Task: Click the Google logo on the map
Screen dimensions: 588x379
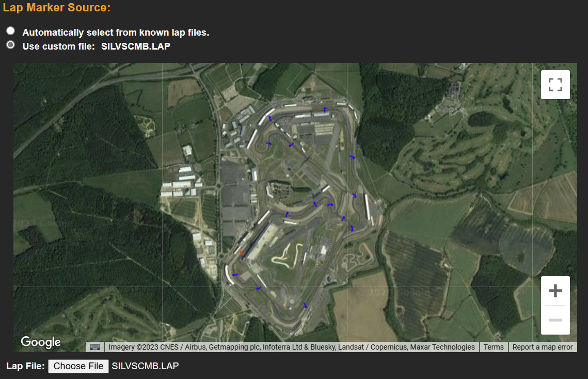Action: [x=41, y=342]
